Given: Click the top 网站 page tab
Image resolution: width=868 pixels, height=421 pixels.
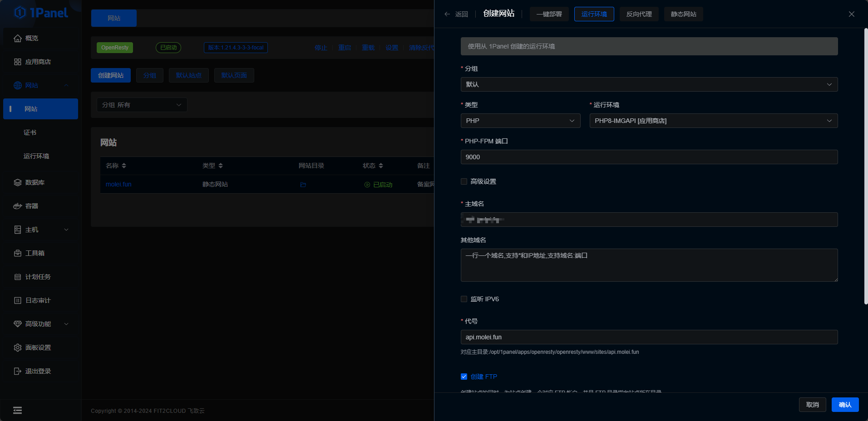Looking at the screenshot, I should (114, 18).
